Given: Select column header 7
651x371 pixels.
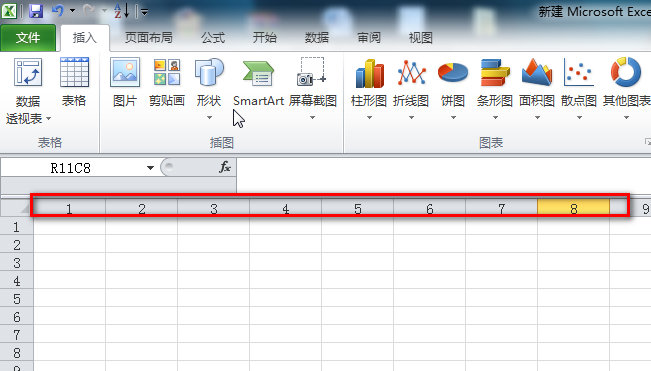Looking at the screenshot, I should [502, 208].
